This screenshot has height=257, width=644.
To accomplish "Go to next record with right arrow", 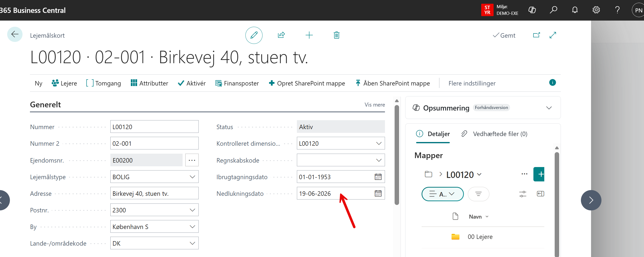I will 591,200.
